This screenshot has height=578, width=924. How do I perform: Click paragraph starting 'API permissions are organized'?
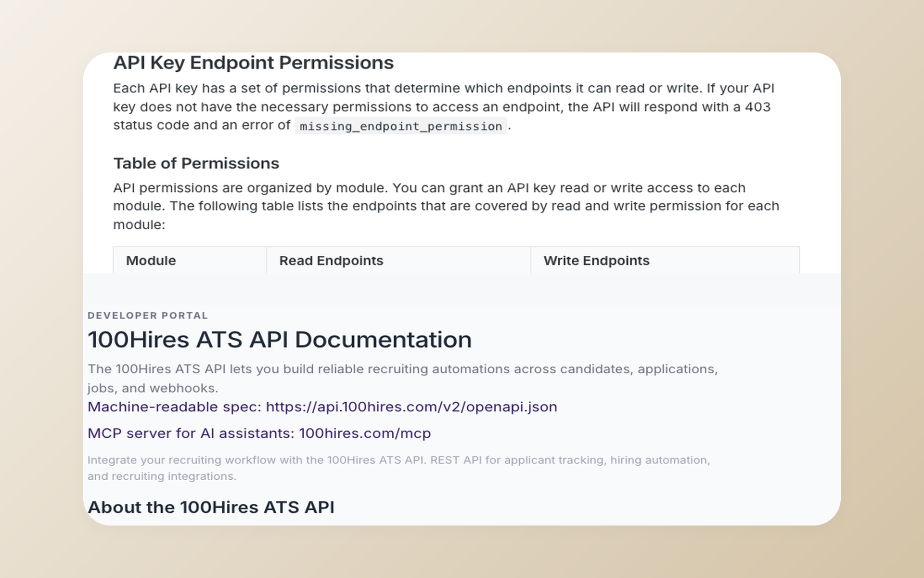click(x=446, y=206)
